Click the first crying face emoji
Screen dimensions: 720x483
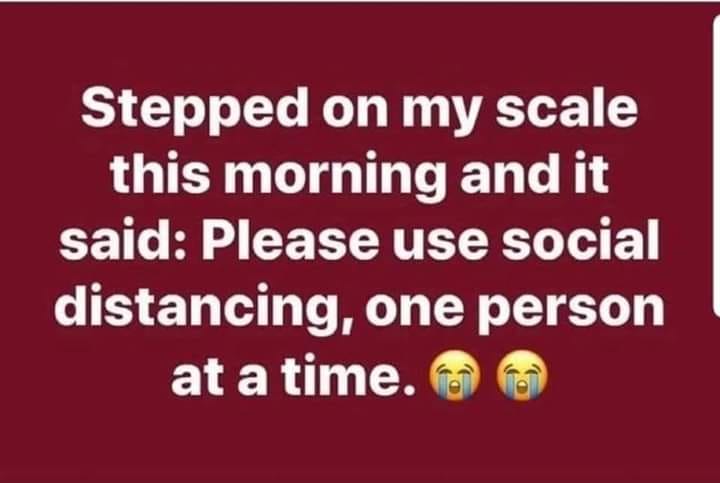pyautogui.click(x=455, y=375)
